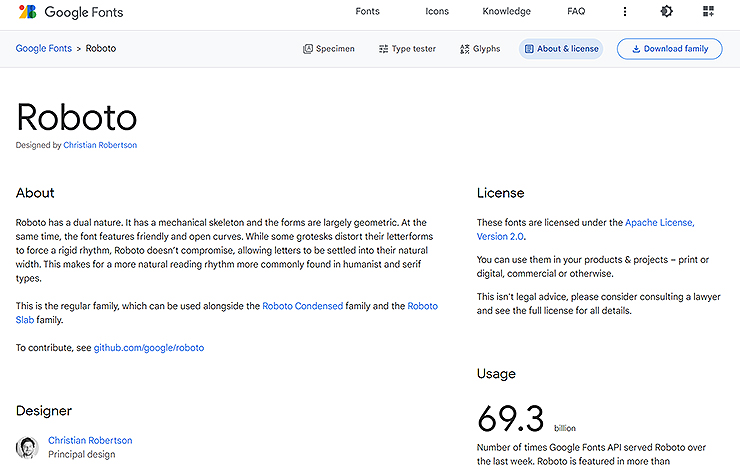
Task: Go to Google Fonts breadcrumb link
Action: pyautogui.click(x=43, y=48)
